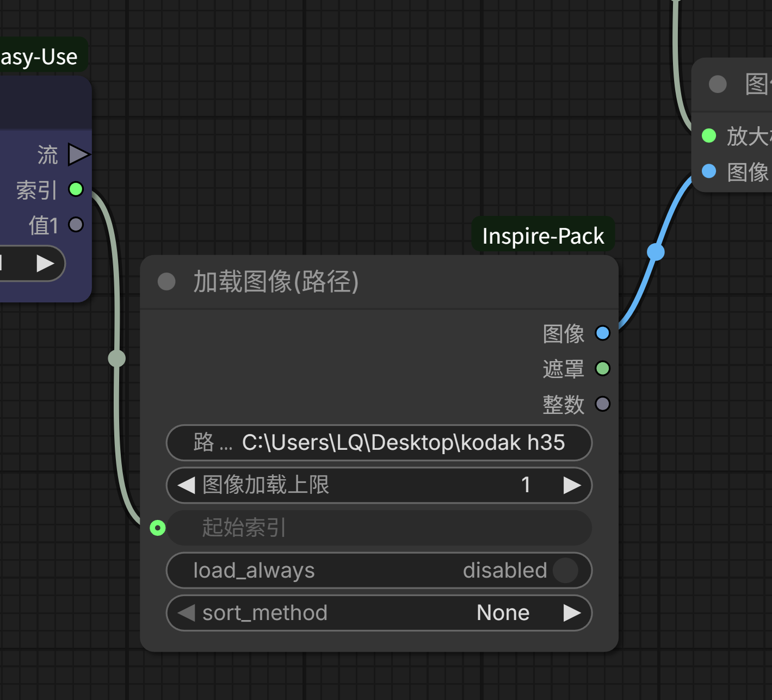772x700 pixels.
Task: Click the 流 triangle output port
Action: click(78, 154)
